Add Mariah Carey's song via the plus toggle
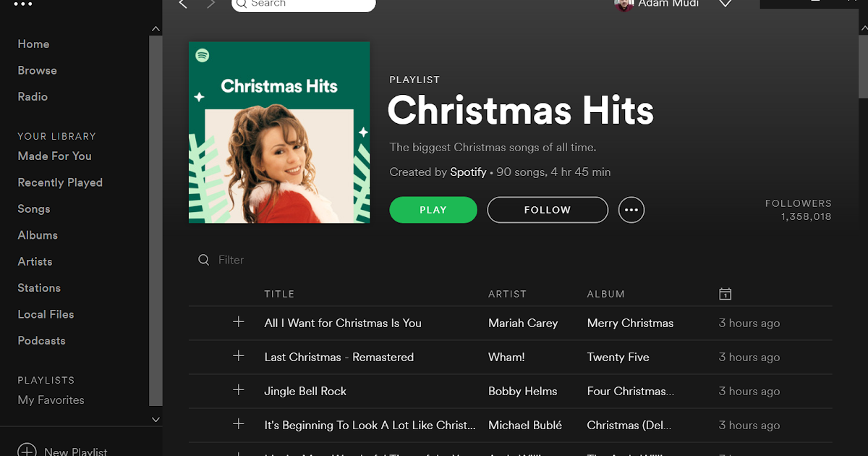868x456 pixels. 239,323
